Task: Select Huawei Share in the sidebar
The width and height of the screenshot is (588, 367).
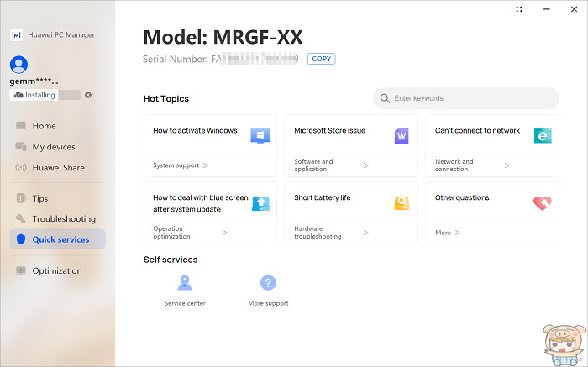Action: (58, 168)
